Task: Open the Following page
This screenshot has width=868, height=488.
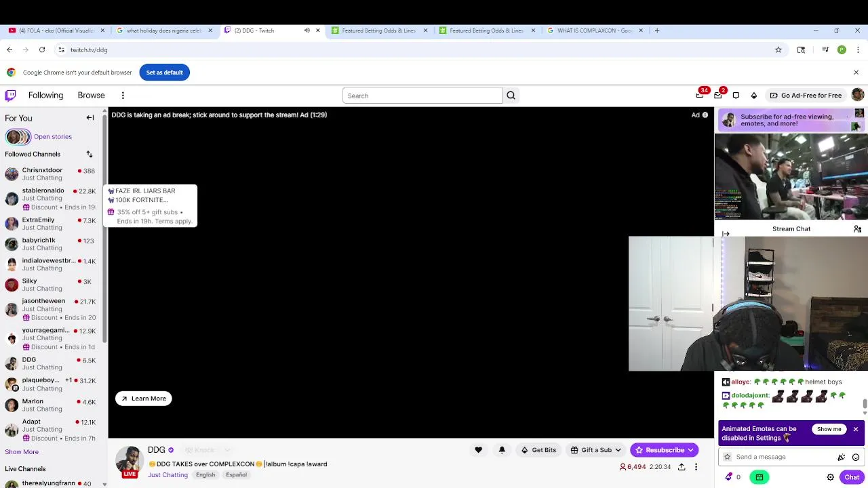Action: [45, 96]
